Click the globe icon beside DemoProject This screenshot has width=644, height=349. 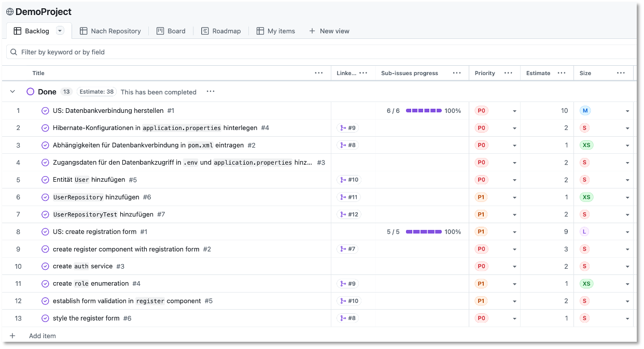click(x=10, y=11)
